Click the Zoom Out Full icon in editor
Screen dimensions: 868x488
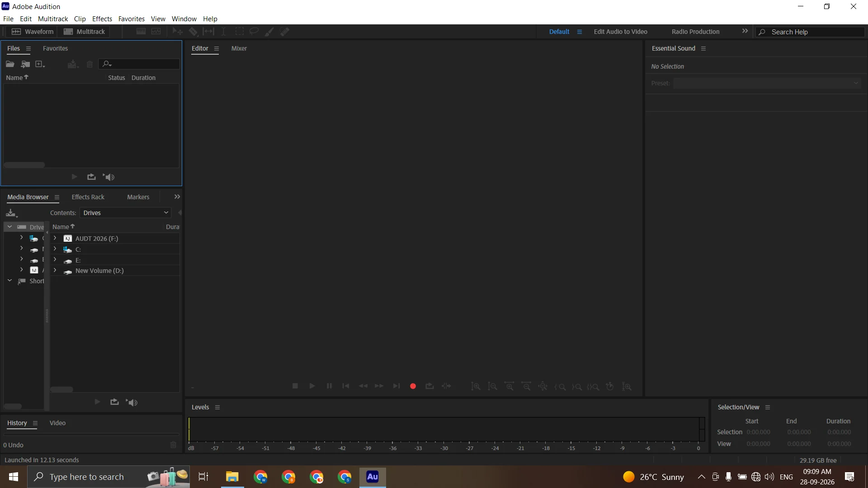543,387
